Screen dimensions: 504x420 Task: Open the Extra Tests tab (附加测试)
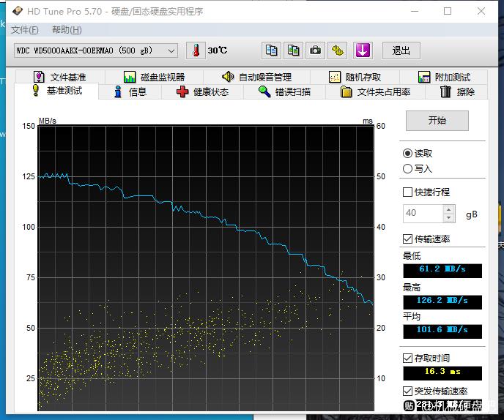[x=444, y=77]
